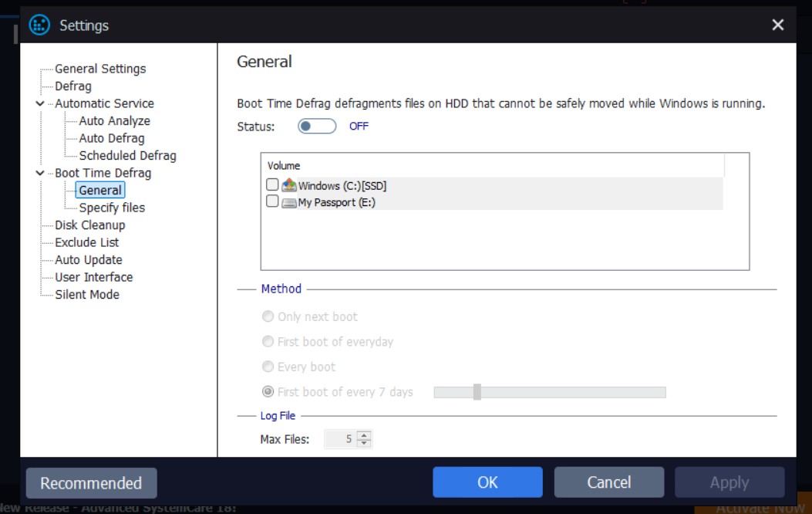
Task: Click the My Passport (E:) drive icon
Action: [x=289, y=202]
